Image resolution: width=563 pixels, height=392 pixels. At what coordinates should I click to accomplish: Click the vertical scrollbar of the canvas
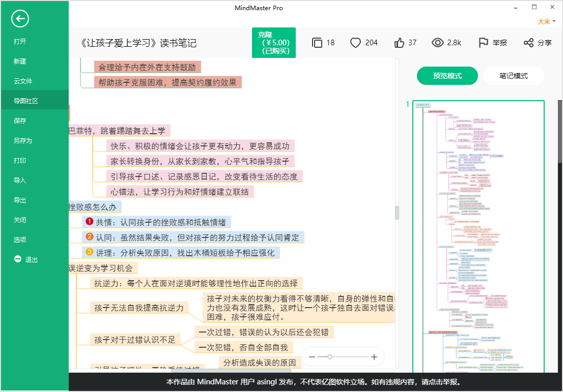(397, 213)
